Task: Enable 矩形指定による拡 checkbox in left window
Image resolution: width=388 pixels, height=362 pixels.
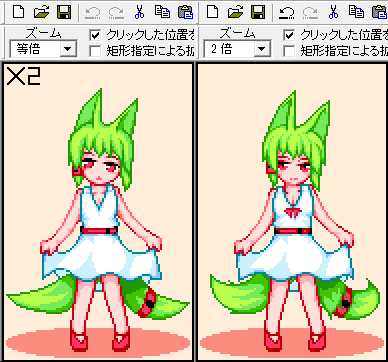Action: (x=95, y=51)
